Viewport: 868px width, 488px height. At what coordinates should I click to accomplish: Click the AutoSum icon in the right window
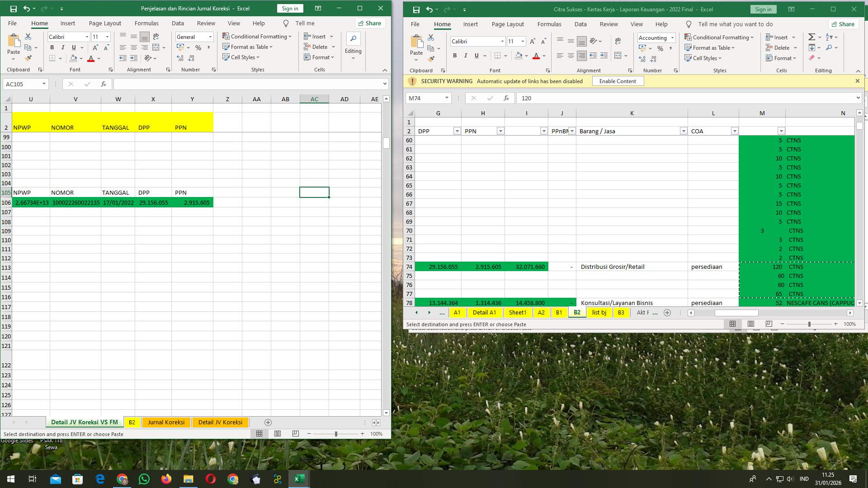811,36
